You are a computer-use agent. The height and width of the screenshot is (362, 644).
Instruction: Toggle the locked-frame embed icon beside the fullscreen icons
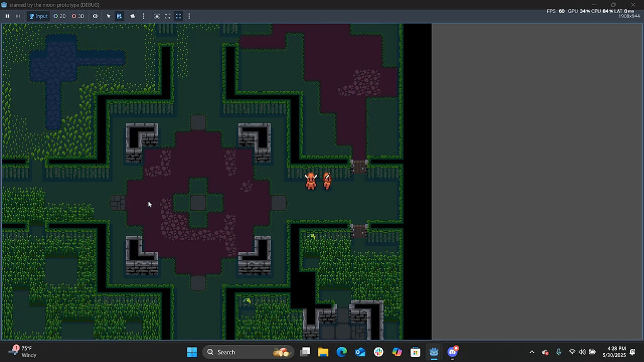tap(157, 16)
